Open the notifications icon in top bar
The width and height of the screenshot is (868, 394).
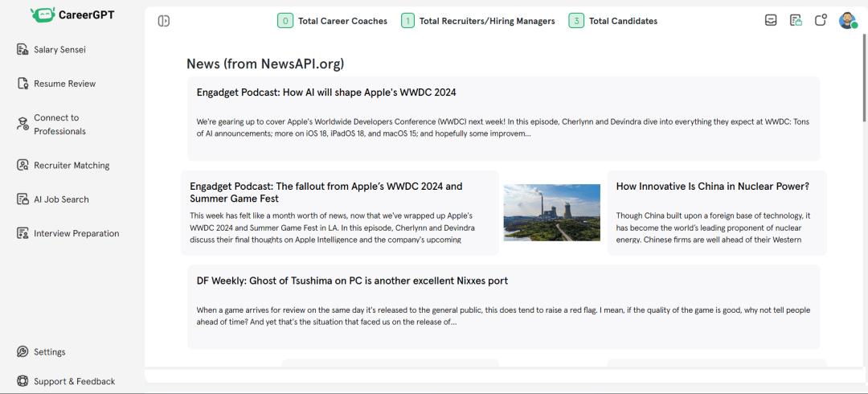(x=821, y=20)
